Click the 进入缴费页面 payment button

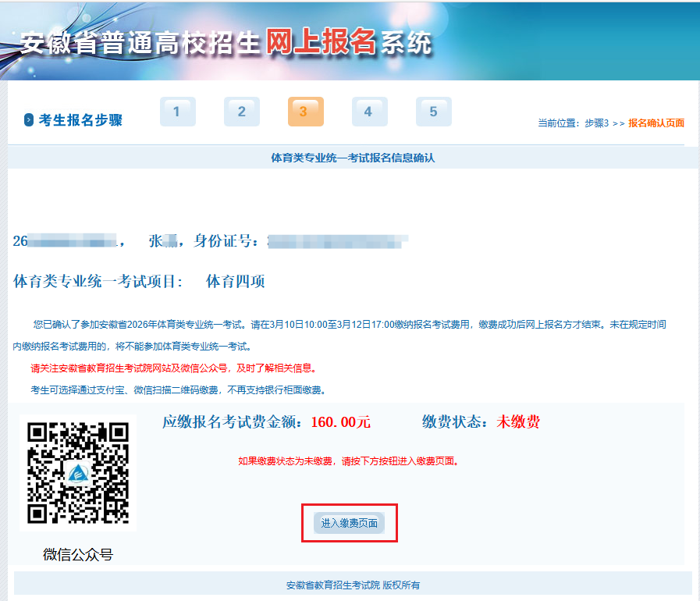(350, 524)
